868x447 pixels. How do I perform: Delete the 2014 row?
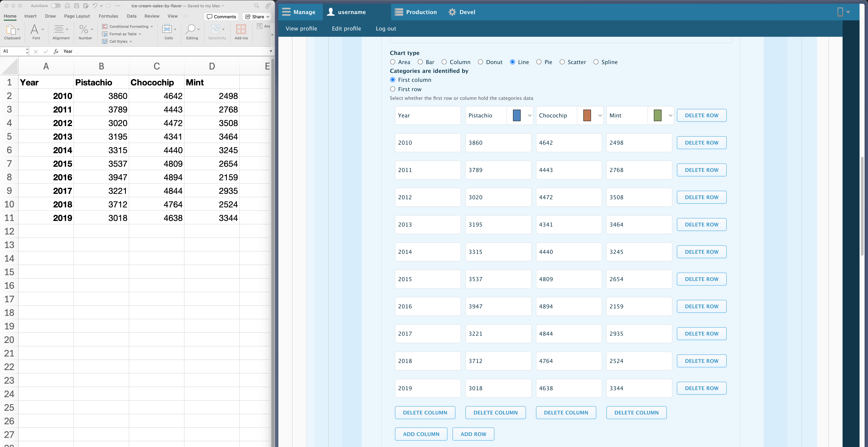click(701, 252)
